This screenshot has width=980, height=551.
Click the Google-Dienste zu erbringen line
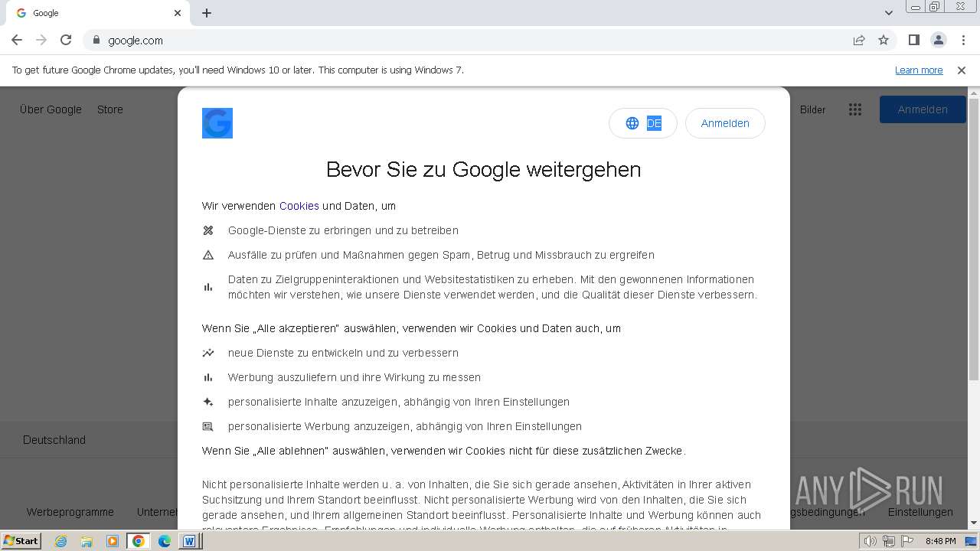tap(343, 230)
